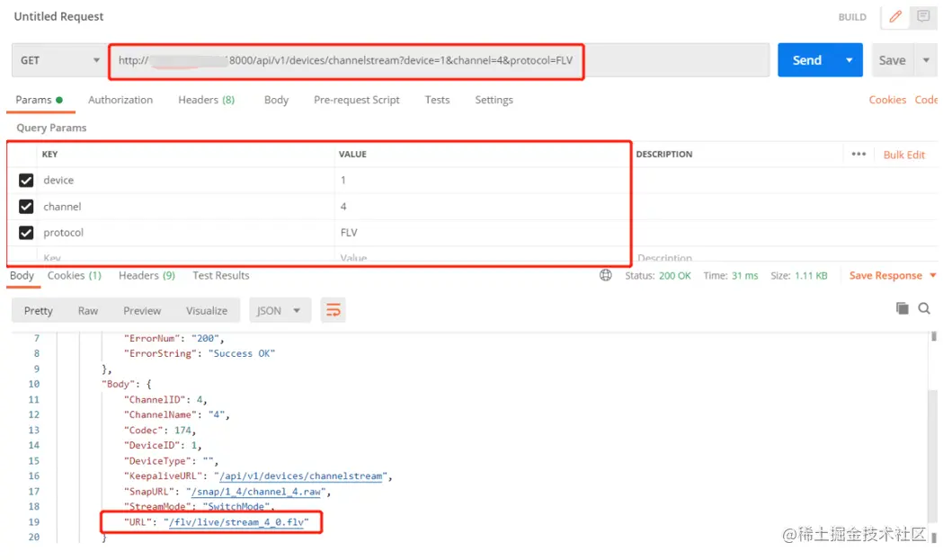Open search in response body

pyautogui.click(x=924, y=308)
